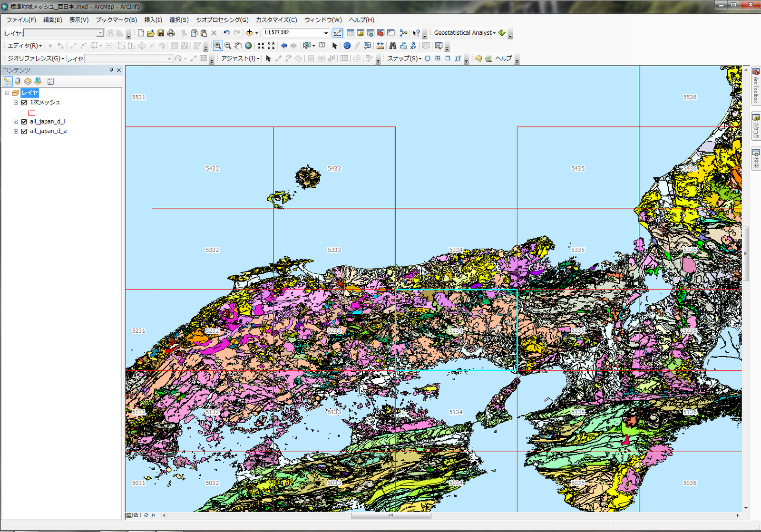Open the ジオプロセシング(G) menu
The image size is (761, 532).
point(222,20)
